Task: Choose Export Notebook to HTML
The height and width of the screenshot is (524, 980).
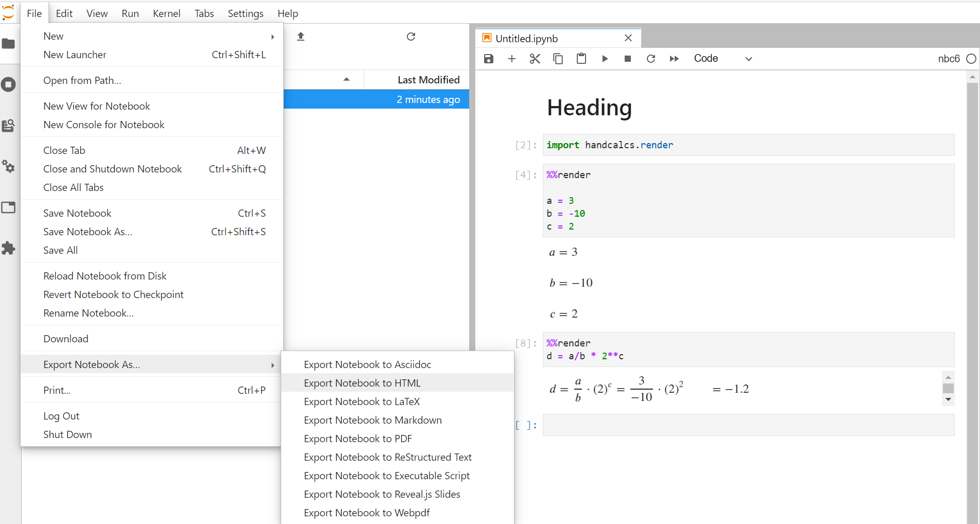Action: 398,383
